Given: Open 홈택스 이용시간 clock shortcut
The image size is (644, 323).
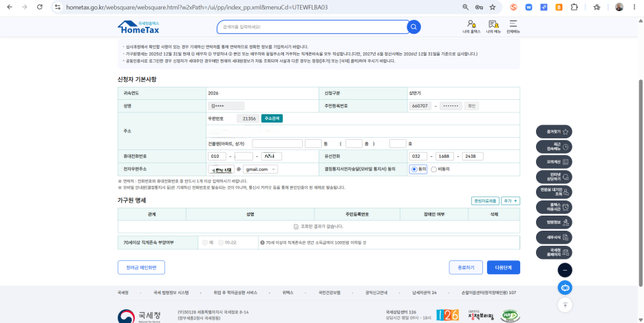Looking at the screenshot, I should pyautogui.click(x=554, y=207).
